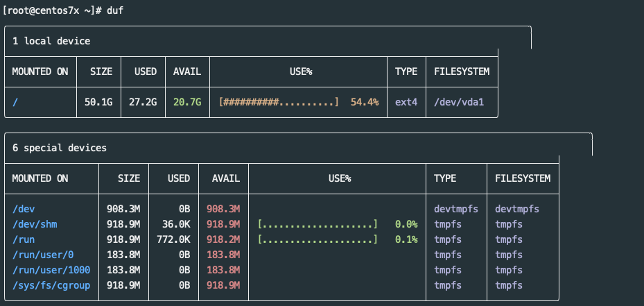644x306 pixels.
Task: Select the 0B used value for /run/user/1000
Action: 184,270
